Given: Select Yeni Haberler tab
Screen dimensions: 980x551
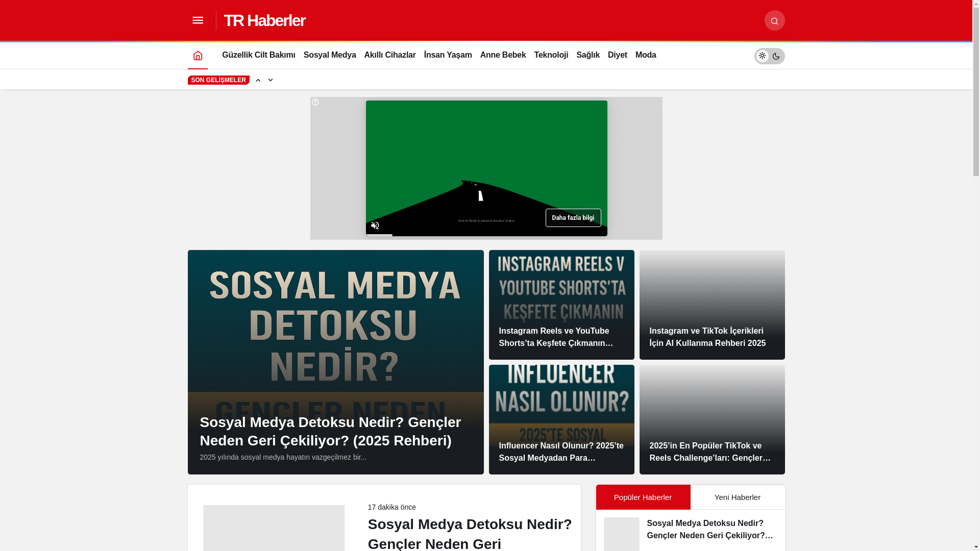Looking at the screenshot, I should 738,497.
